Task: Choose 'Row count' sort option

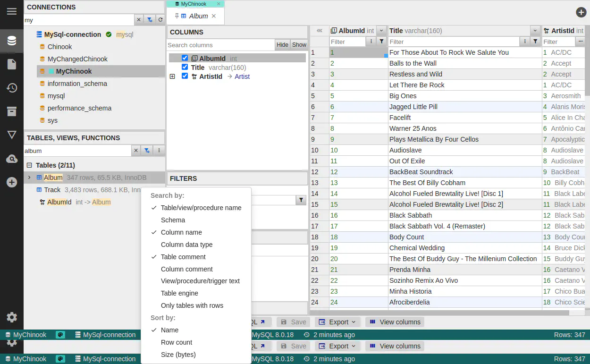Action: click(177, 342)
